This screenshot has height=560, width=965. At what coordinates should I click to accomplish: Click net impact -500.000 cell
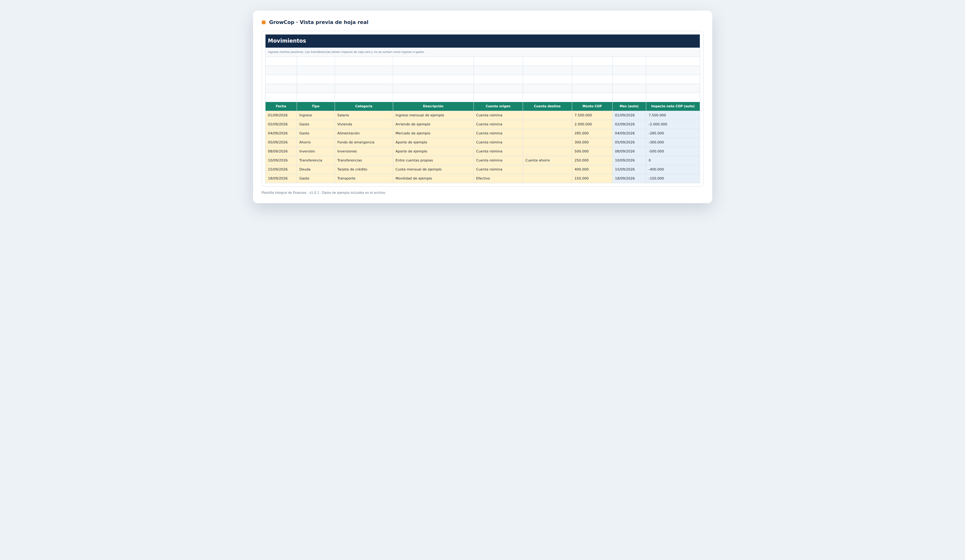click(x=673, y=152)
